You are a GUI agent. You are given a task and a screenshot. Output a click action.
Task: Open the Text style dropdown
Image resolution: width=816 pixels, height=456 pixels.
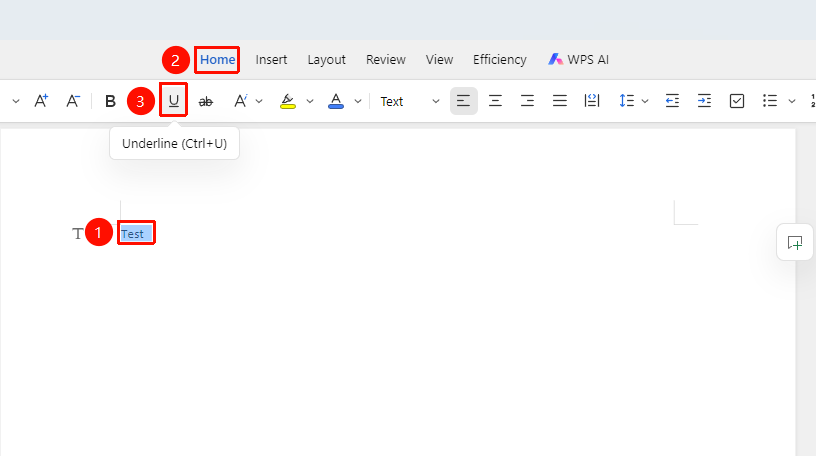(x=410, y=101)
